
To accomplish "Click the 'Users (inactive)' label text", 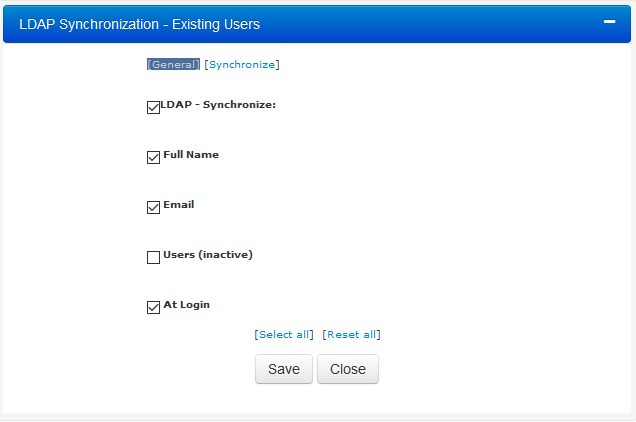I will click(208, 255).
